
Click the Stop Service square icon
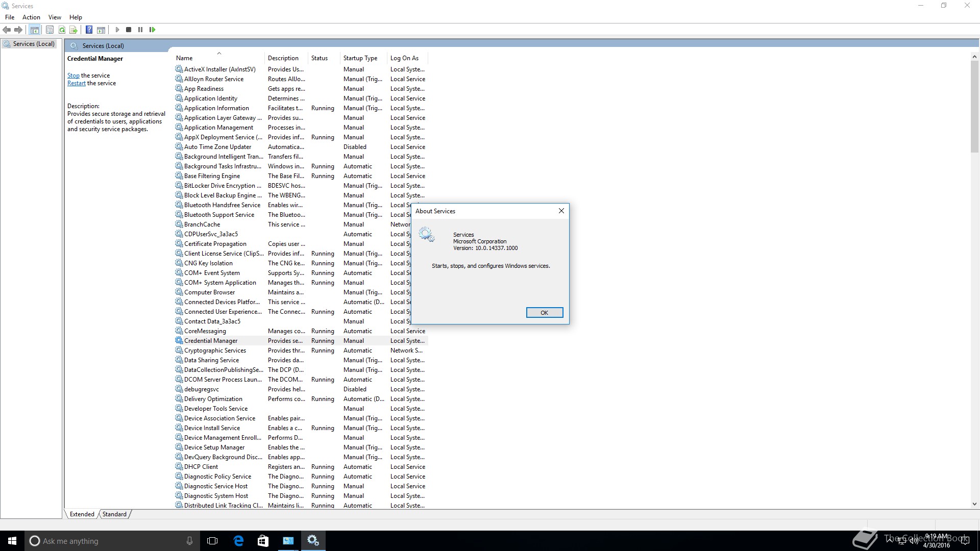pos(129,30)
